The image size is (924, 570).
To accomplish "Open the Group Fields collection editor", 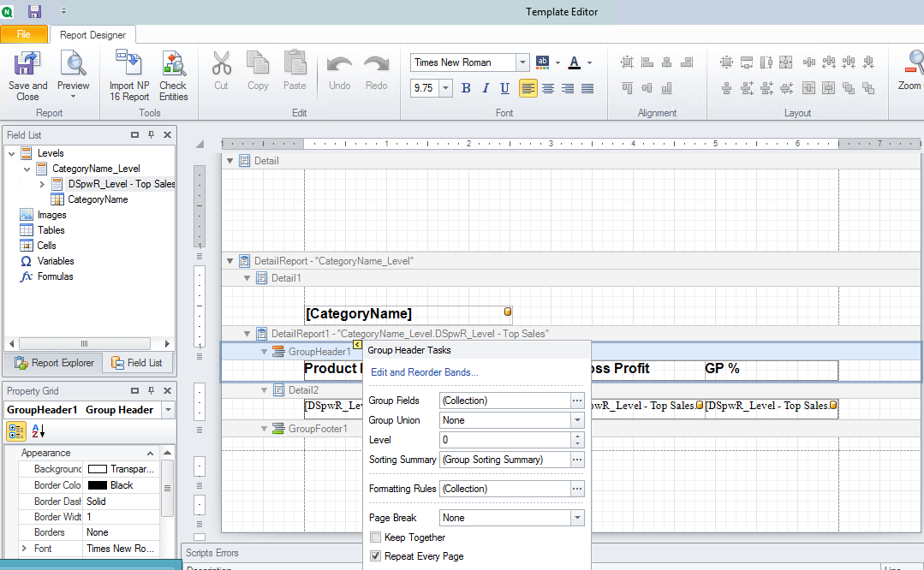I will [576, 400].
